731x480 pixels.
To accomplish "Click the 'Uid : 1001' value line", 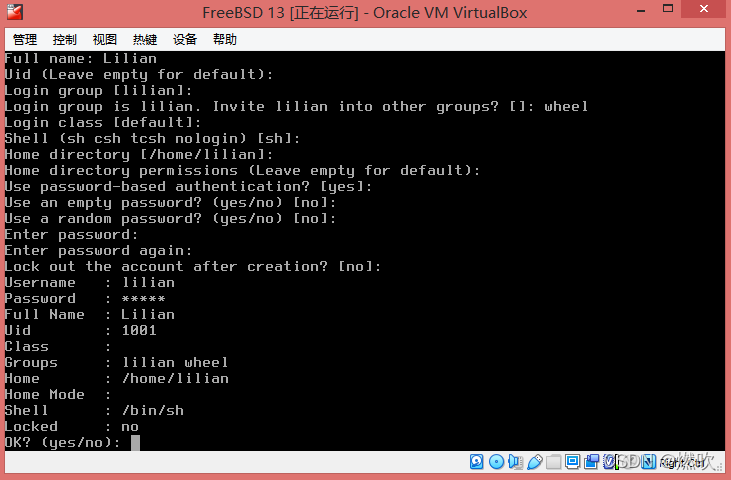I will (81, 330).
